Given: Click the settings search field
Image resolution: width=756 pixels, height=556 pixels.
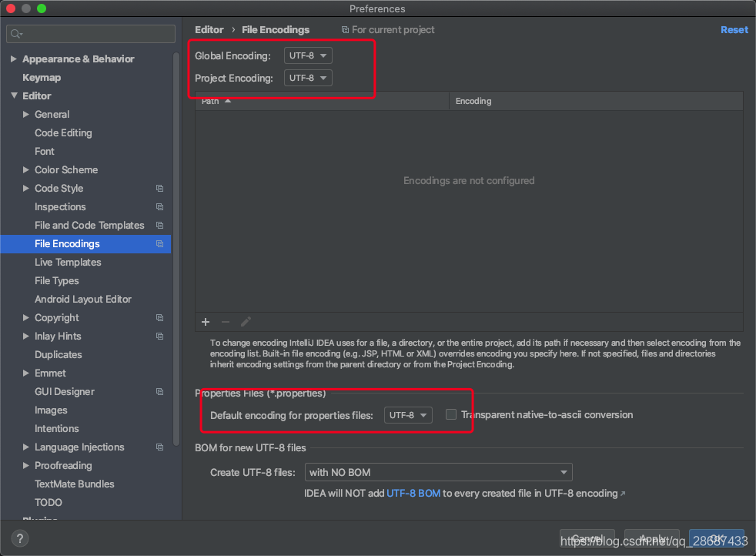Looking at the screenshot, I should [x=91, y=34].
